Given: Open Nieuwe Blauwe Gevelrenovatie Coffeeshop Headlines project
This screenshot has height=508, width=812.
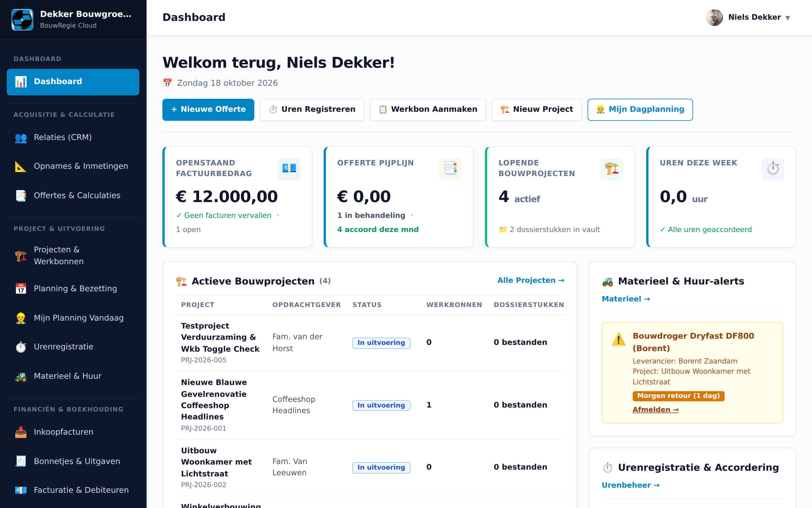Looking at the screenshot, I should click(214, 399).
